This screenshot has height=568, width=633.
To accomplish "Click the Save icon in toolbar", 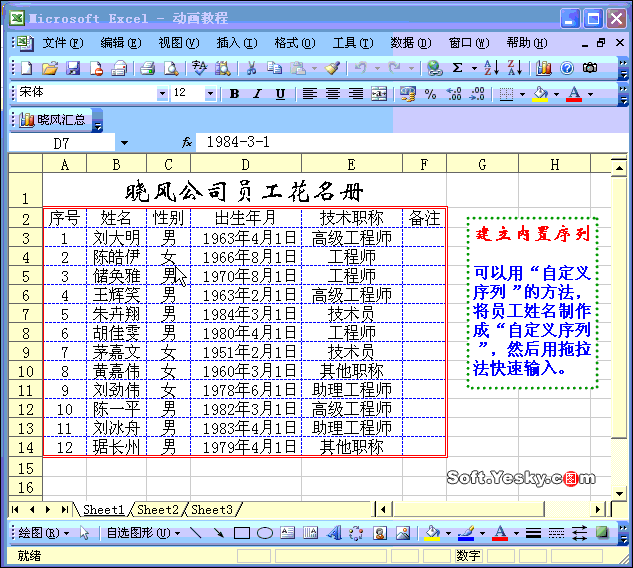I will [x=73, y=68].
